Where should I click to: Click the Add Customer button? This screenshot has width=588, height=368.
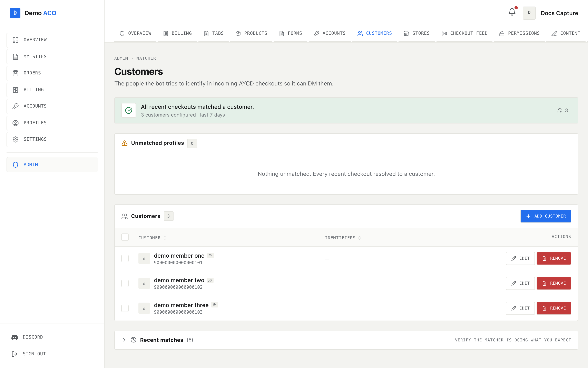coord(546,216)
